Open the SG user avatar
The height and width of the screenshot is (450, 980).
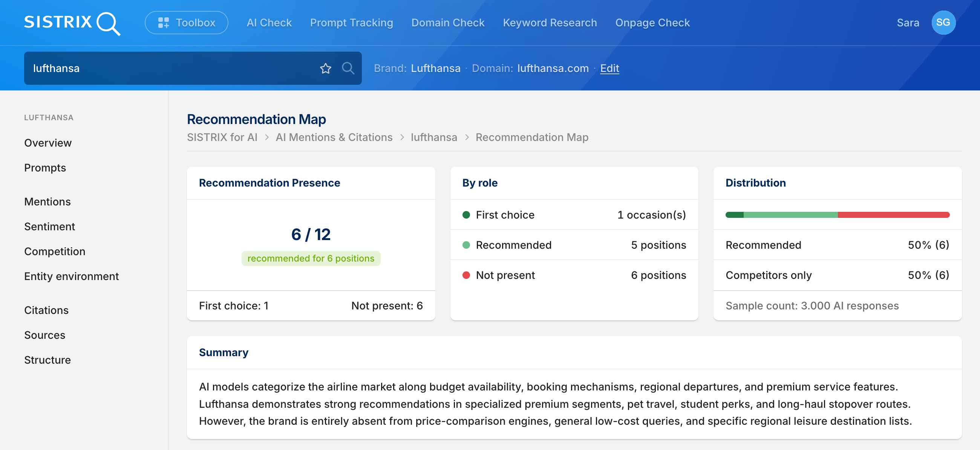pyautogui.click(x=943, y=23)
